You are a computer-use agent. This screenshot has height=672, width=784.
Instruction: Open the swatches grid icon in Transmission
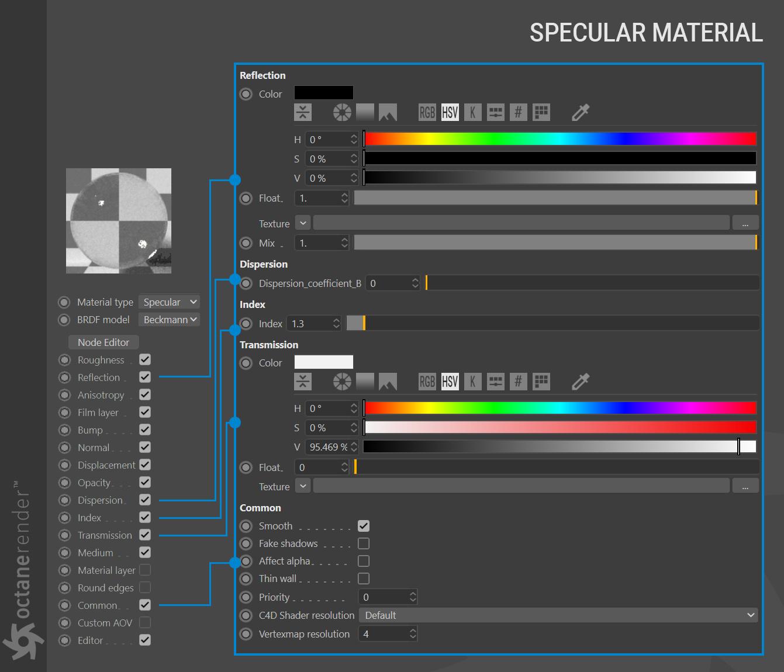[541, 382]
